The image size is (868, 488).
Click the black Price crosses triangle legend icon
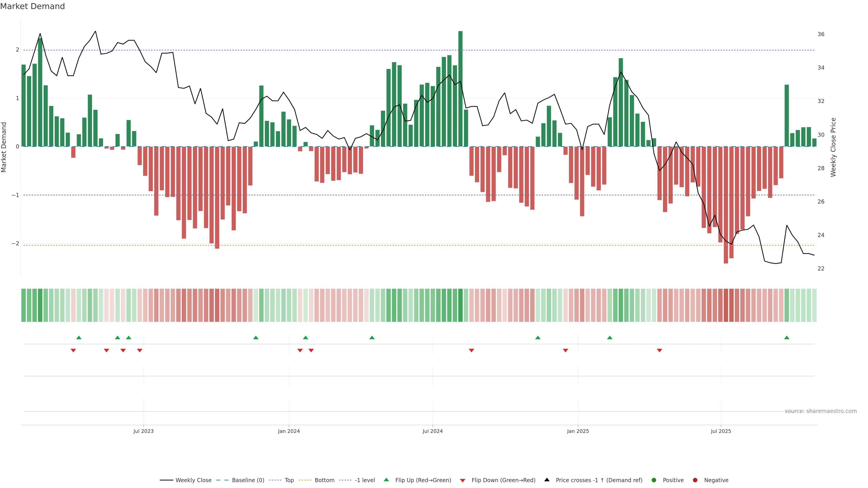(547, 480)
